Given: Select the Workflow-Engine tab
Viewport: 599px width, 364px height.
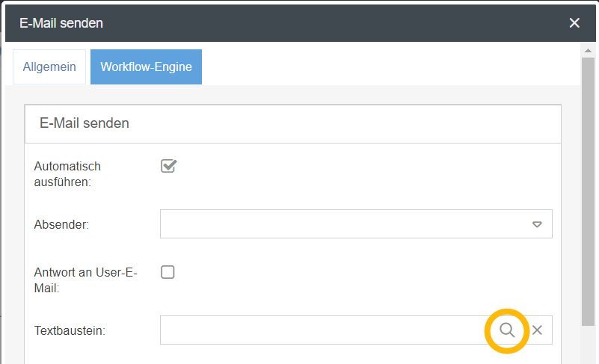Looking at the screenshot, I should 146,67.
